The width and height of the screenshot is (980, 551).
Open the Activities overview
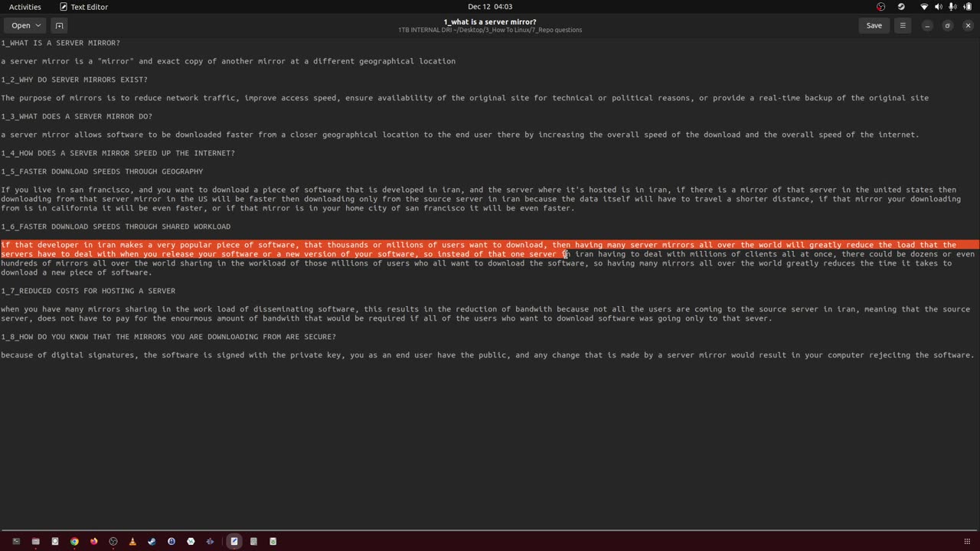coord(25,6)
